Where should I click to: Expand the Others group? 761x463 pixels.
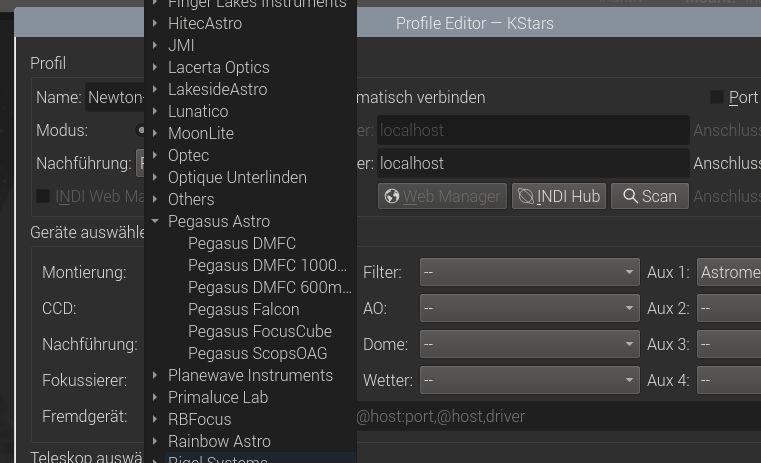pyautogui.click(x=155, y=199)
